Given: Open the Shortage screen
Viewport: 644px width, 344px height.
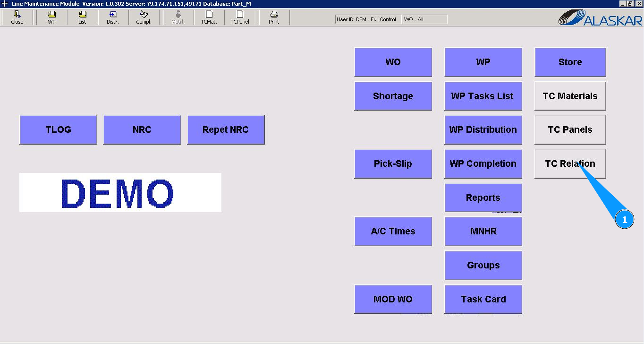Looking at the screenshot, I should [393, 96].
